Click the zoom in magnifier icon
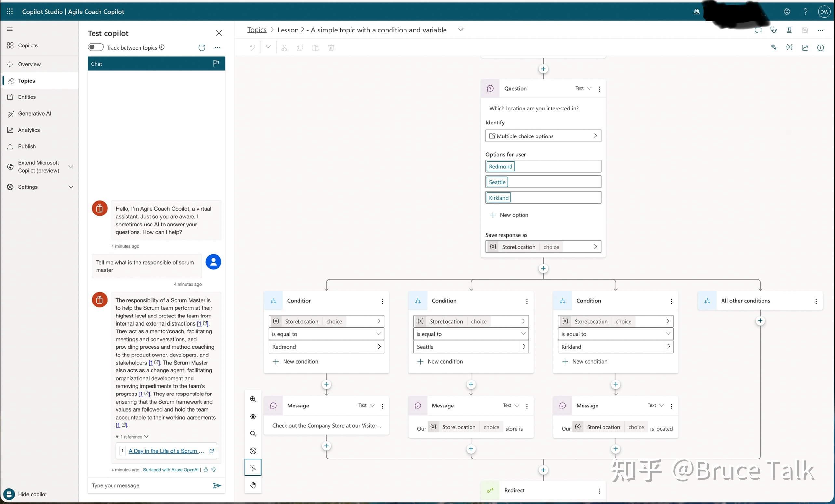Screen dimensions: 835x504 coord(253,399)
